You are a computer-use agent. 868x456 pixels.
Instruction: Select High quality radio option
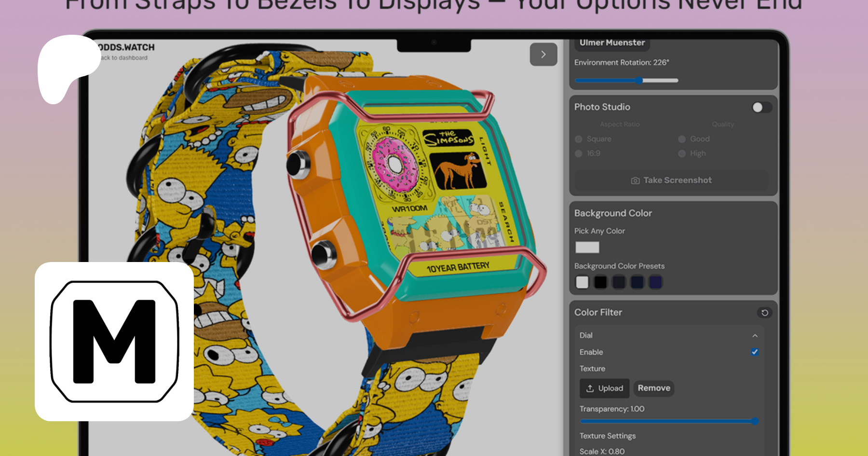point(682,154)
